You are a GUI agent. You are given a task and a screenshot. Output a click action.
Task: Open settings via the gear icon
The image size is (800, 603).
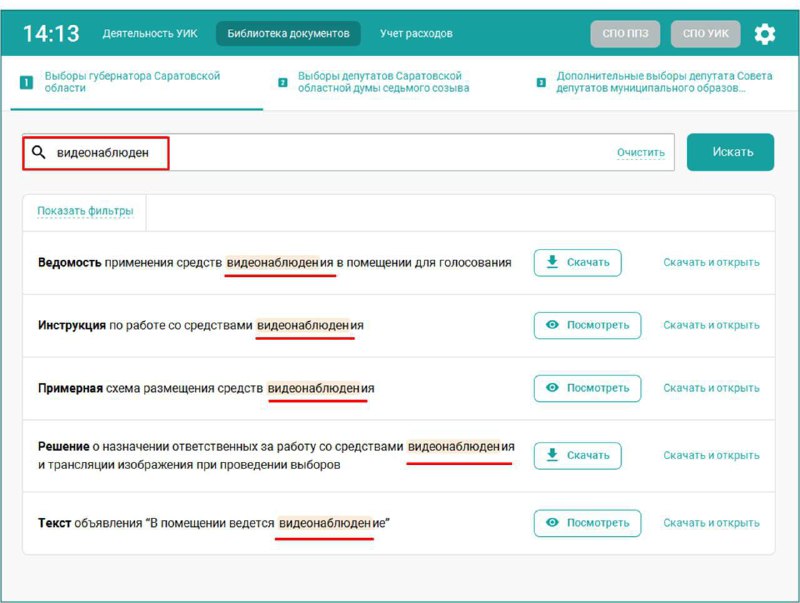764,34
